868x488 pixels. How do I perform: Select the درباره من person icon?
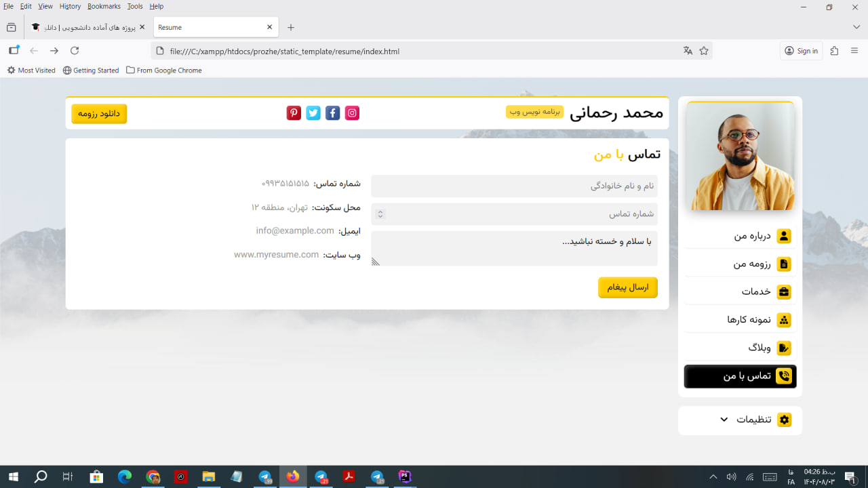tap(784, 236)
